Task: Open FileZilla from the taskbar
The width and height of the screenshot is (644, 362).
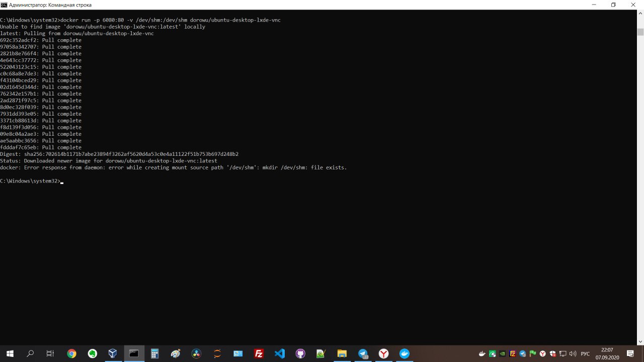Action: pyautogui.click(x=259, y=353)
